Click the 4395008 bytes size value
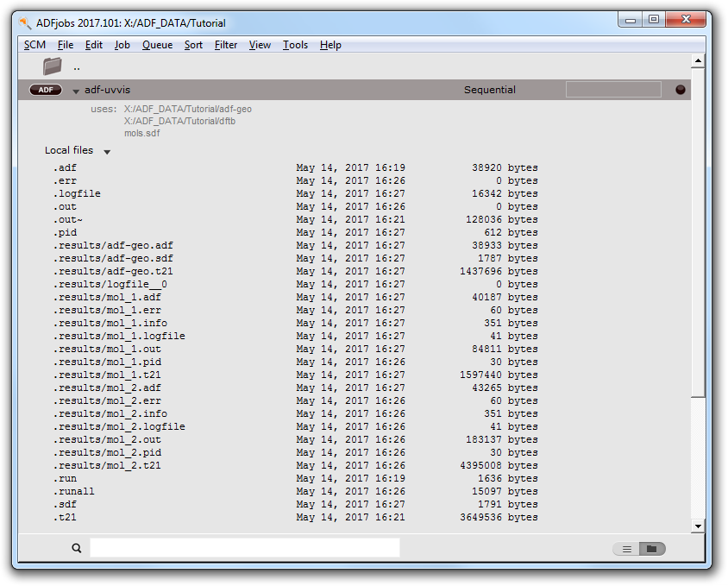The image size is (728, 586). click(x=499, y=466)
